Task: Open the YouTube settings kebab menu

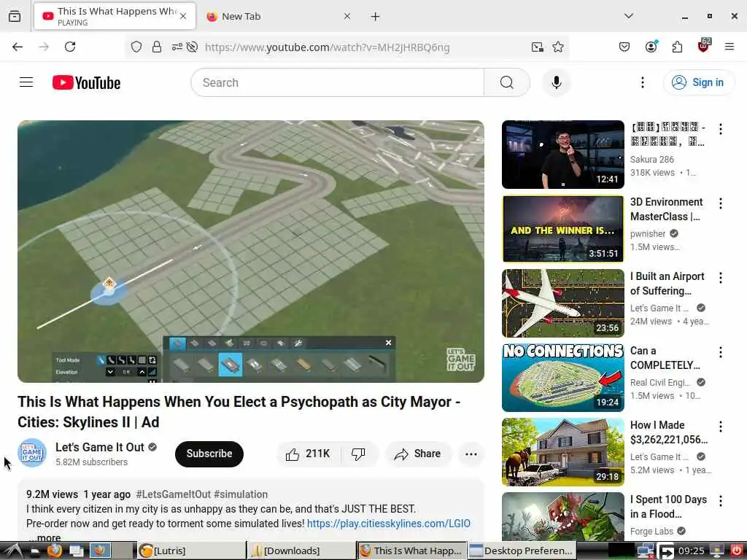Action: [x=642, y=82]
